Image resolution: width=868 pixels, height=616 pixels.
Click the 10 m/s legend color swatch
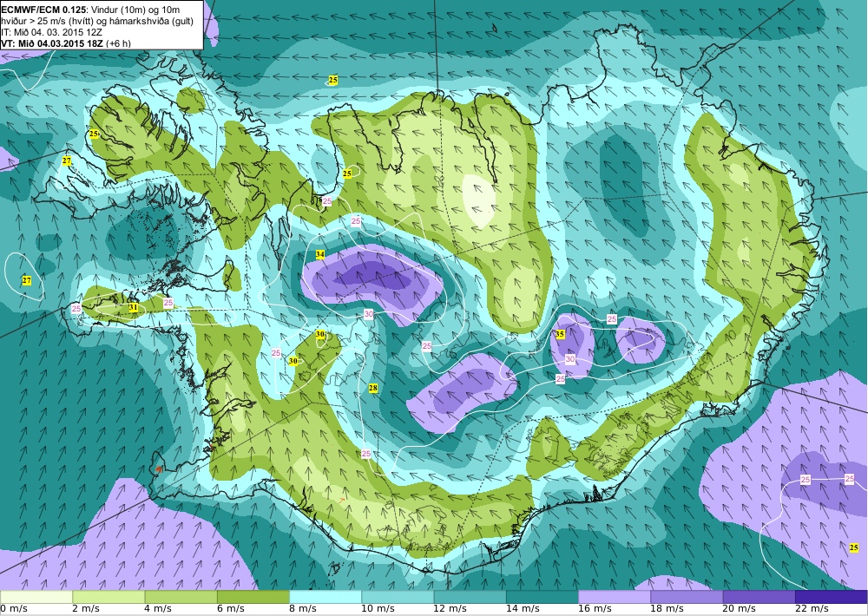pyautogui.click(x=398, y=597)
